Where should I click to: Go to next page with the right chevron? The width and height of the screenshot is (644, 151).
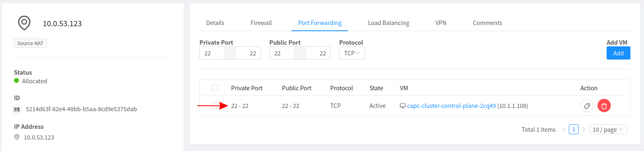pos(584,129)
